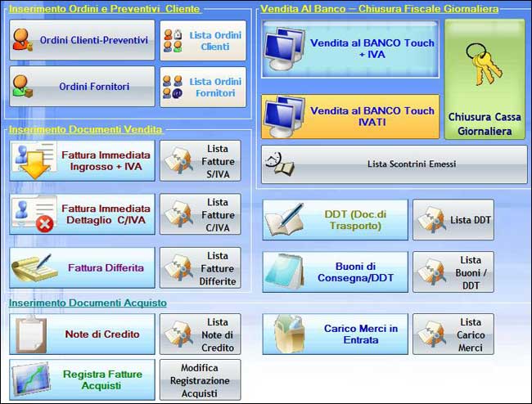Open Ordini Fornitori
532x404 pixels.
(x=82, y=87)
